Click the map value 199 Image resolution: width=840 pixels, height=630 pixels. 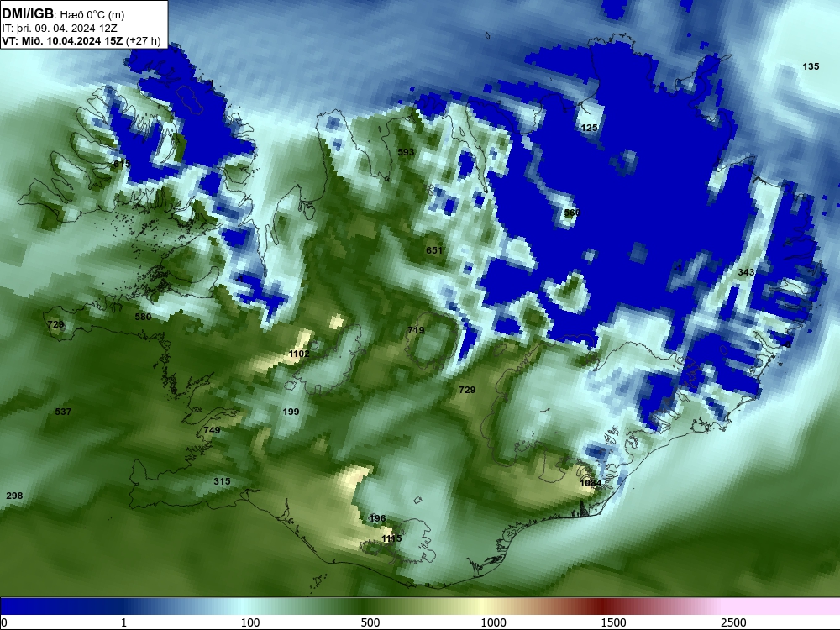point(291,412)
